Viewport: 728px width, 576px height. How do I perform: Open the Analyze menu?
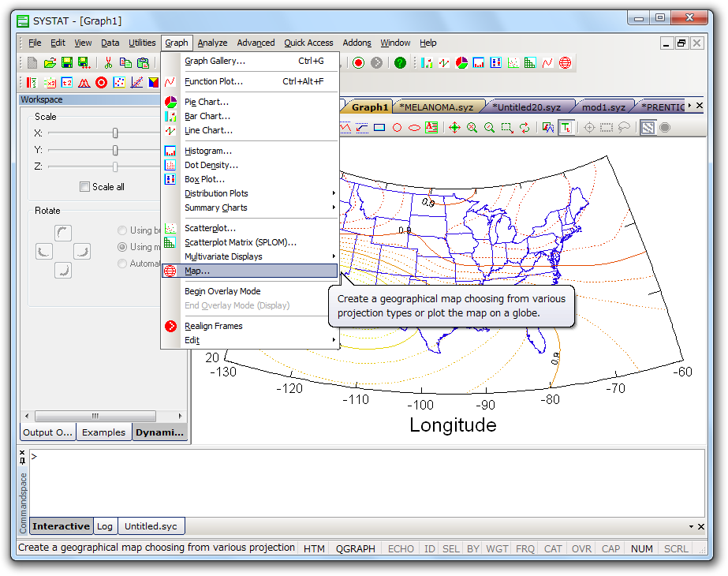point(212,43)
